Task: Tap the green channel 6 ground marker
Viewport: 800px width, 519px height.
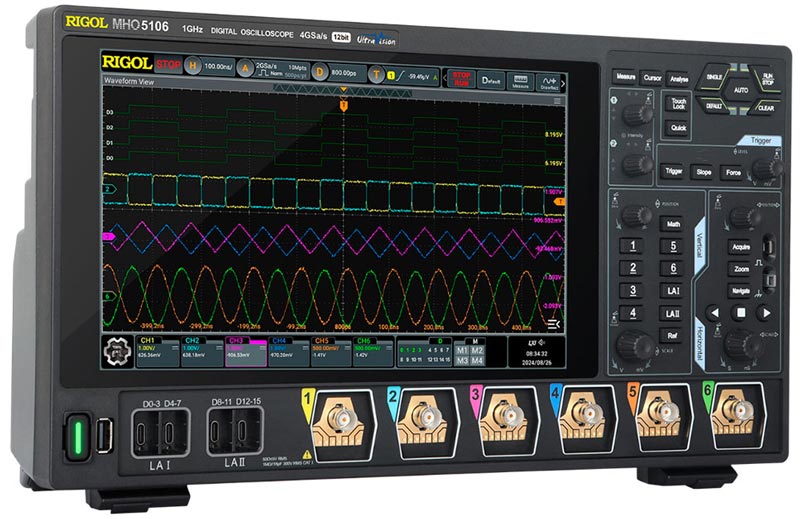Action: tap(109, 296)
